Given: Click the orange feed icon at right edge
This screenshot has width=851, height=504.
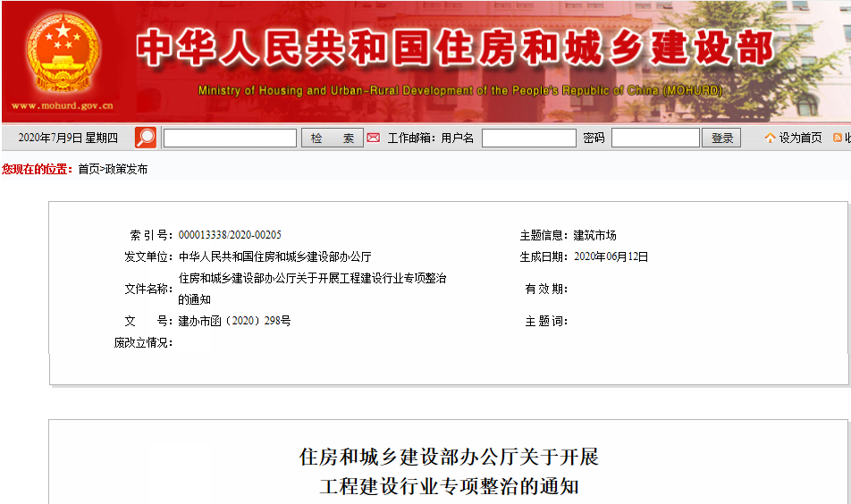Looking at the screenshot, I should pos(838,138).
